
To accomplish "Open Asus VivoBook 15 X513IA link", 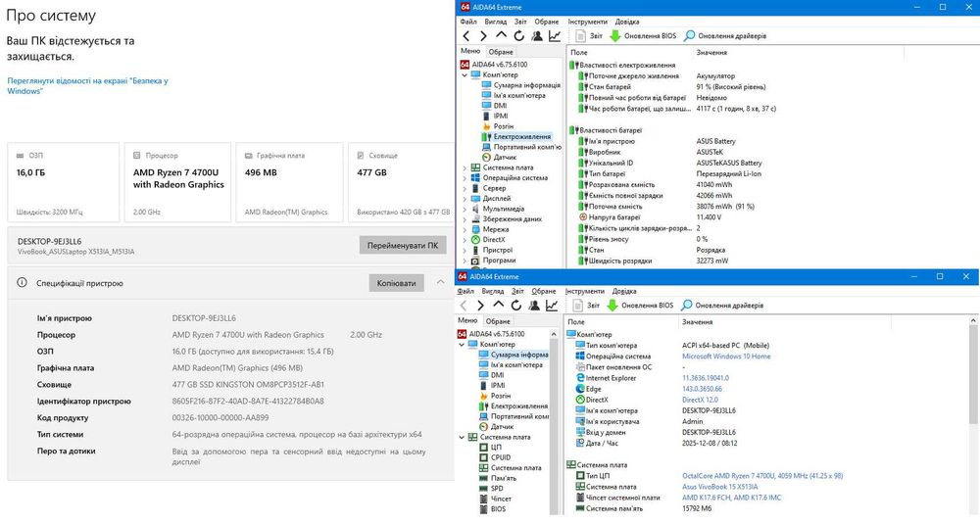I will click(720, 487).
